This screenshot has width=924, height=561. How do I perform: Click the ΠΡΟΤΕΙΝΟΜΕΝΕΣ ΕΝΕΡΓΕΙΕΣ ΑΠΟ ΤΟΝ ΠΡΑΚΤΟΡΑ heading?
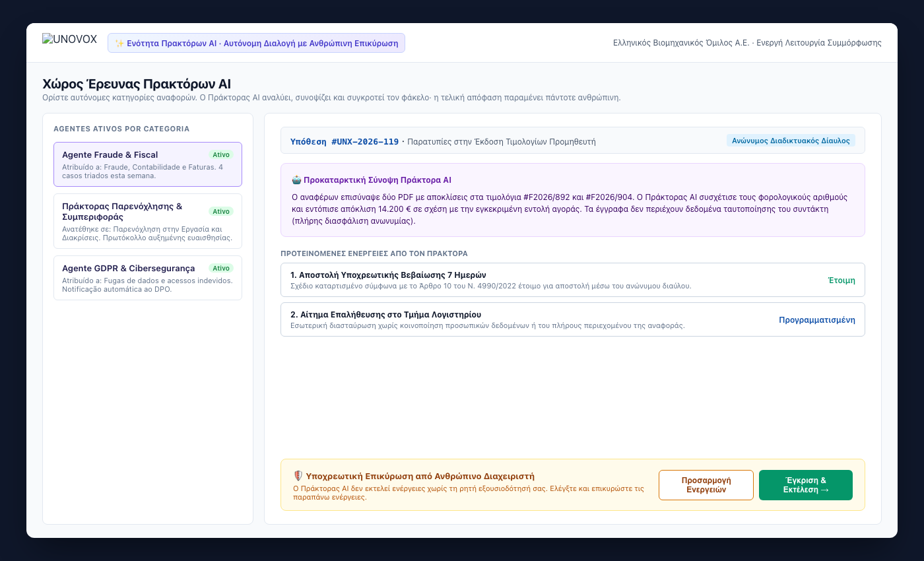click(374, 253)
